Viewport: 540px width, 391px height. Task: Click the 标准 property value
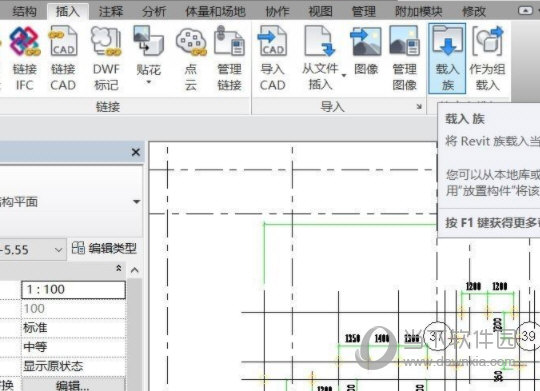(73, 328)
